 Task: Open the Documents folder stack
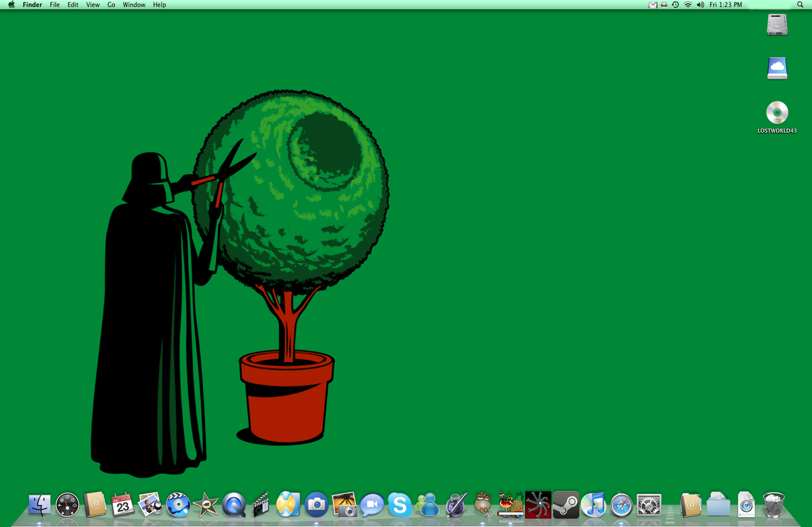(718, 505)
